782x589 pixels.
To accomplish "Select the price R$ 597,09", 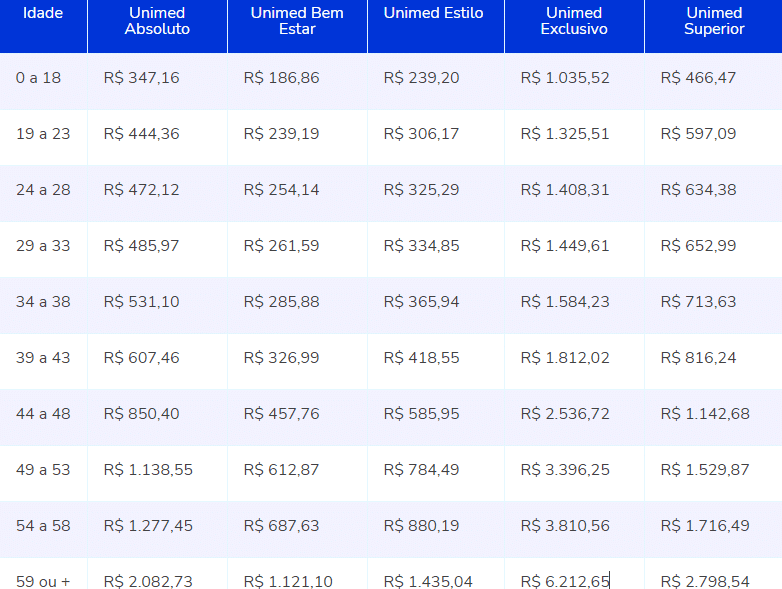I will 698,134.
